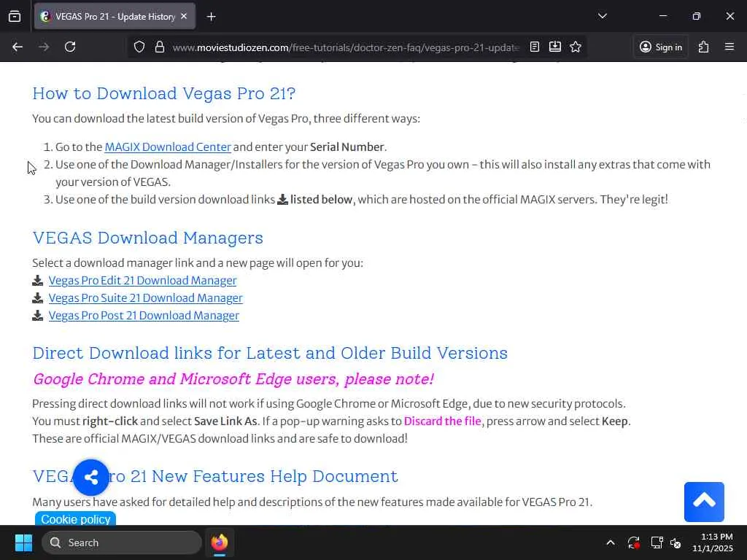Show hidden system tray icons chevron

click(x=611, y=542)
